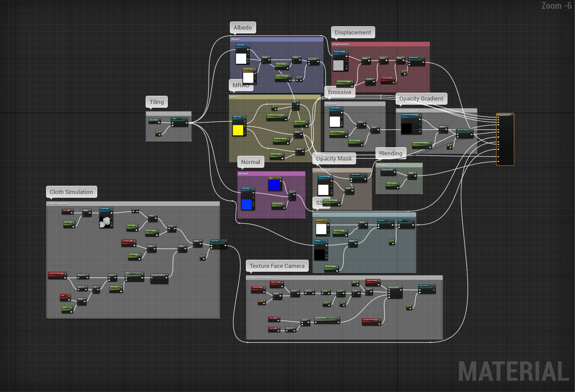
Task: Click the Opacity Mask comment bubble
Action: (x=334, y=159)
